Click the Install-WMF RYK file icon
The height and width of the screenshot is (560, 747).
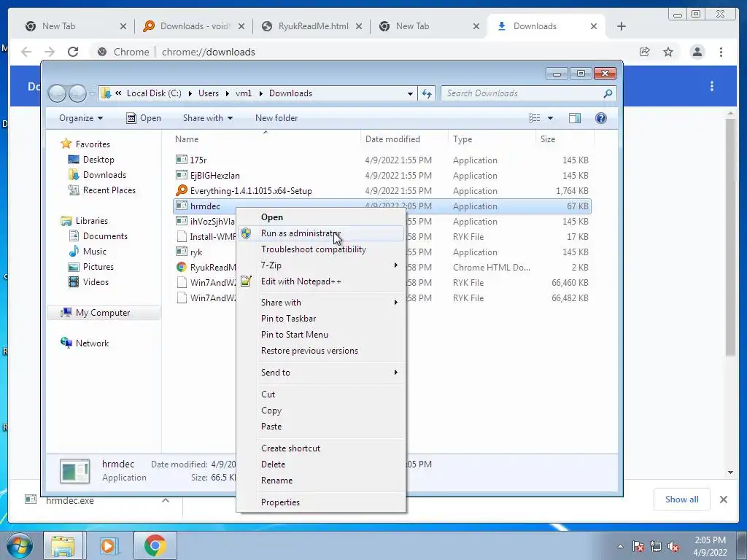pos(182,237)
